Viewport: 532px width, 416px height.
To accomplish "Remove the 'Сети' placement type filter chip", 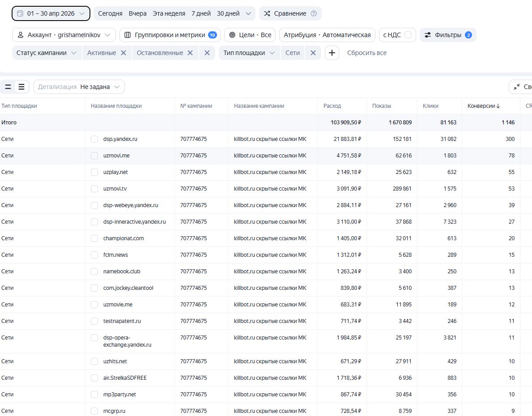I will click(313, 53).
